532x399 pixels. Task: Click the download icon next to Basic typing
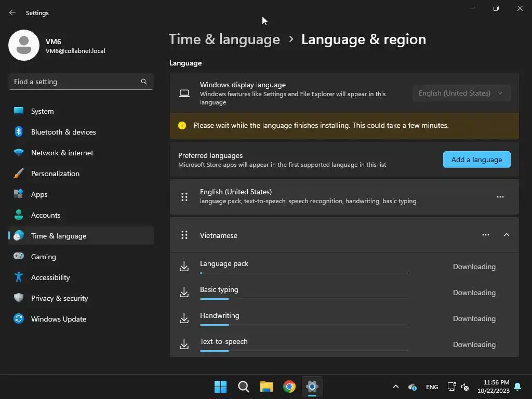(184, 292)
